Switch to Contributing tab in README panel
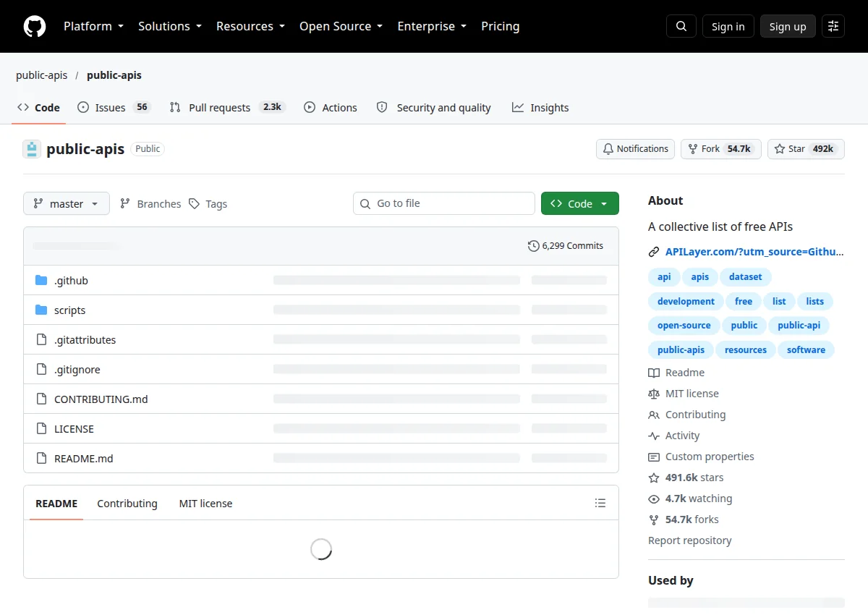Screen dimensions: 868x615 [127, 504]
